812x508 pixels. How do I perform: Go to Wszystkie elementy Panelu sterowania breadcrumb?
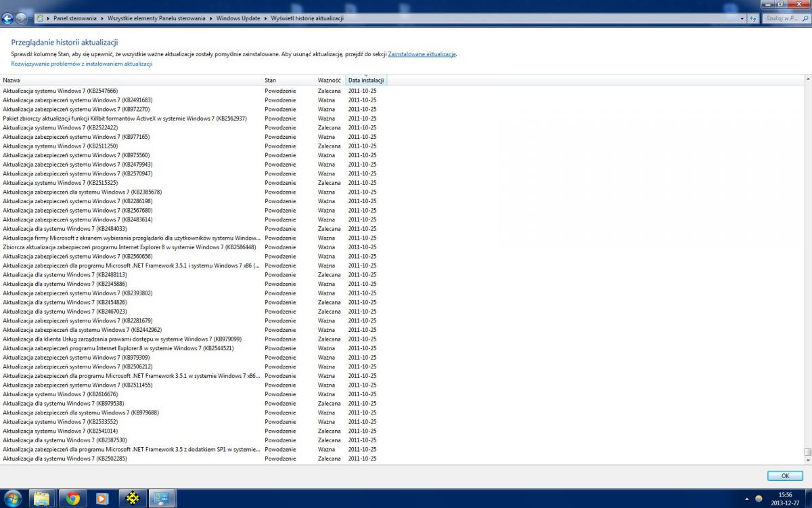[x=156, y=18]
